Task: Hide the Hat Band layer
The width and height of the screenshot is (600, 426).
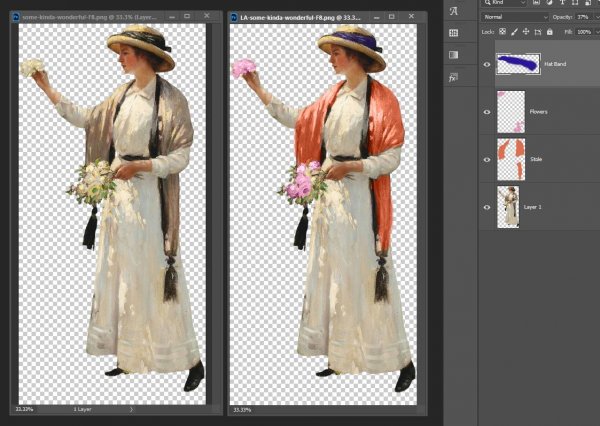Action: (487, 64)
